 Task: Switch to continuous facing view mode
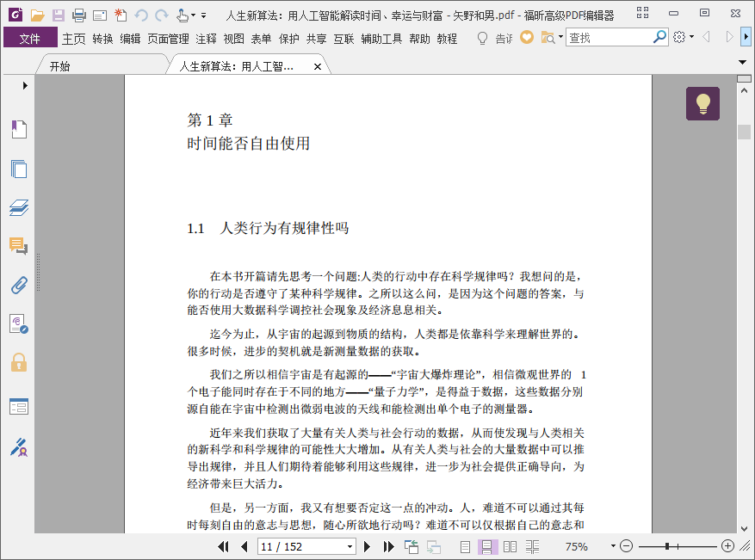(532, 546)
